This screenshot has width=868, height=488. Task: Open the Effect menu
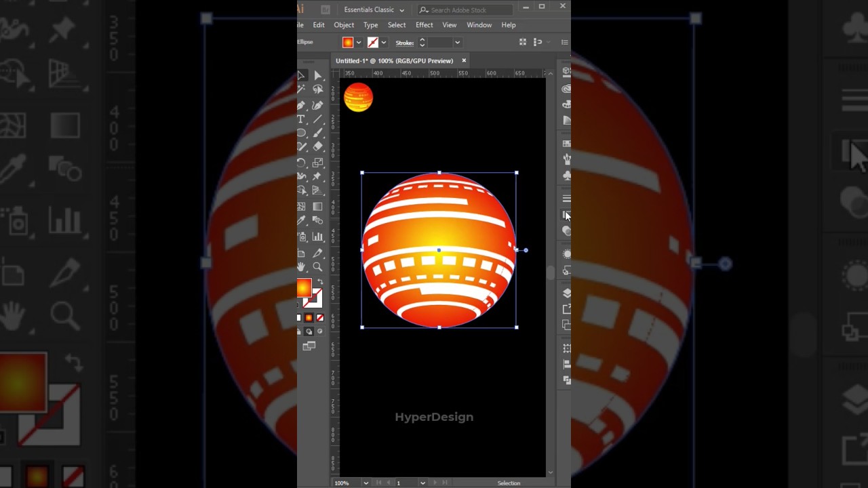point(425,25)
